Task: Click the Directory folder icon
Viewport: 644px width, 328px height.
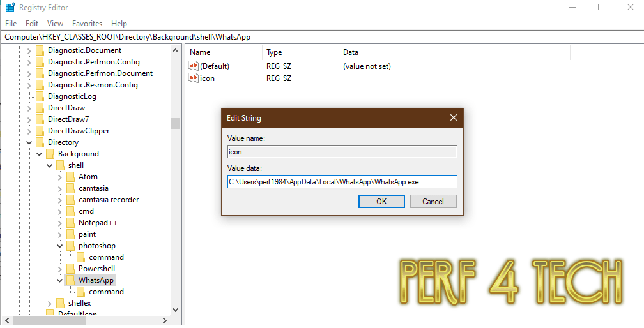Action: coord(40,142)
